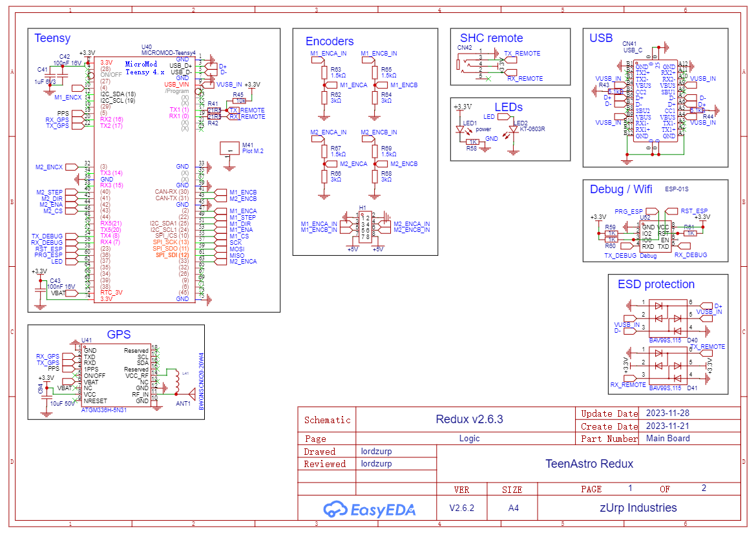Select resistor R65 in Encoders
The width and height of the screenshot is (756, 533).
[x=375, y=72]
